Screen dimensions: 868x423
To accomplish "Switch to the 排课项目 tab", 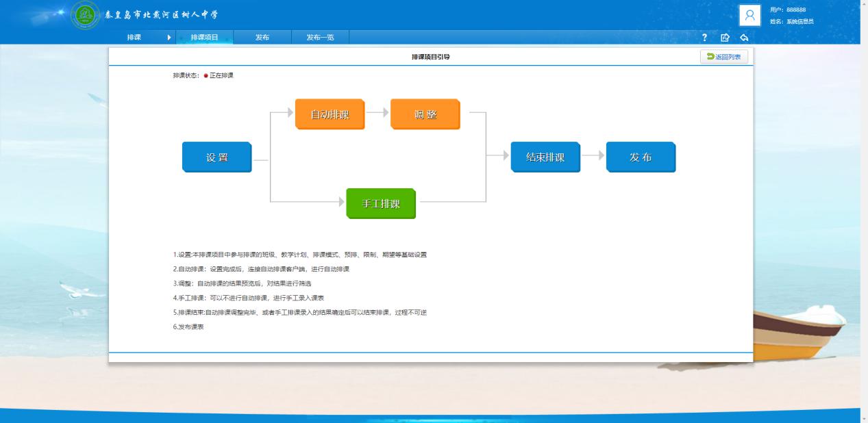I will tap(204, 38).
